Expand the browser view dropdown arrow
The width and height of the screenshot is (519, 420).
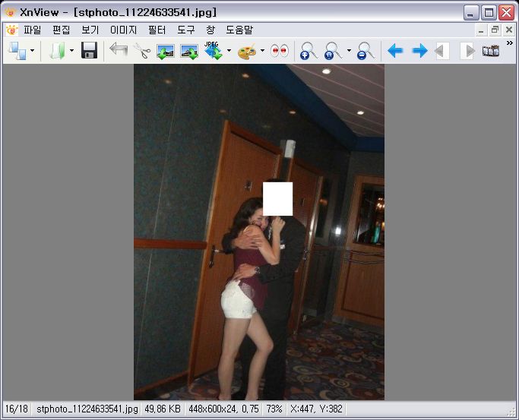32,52
